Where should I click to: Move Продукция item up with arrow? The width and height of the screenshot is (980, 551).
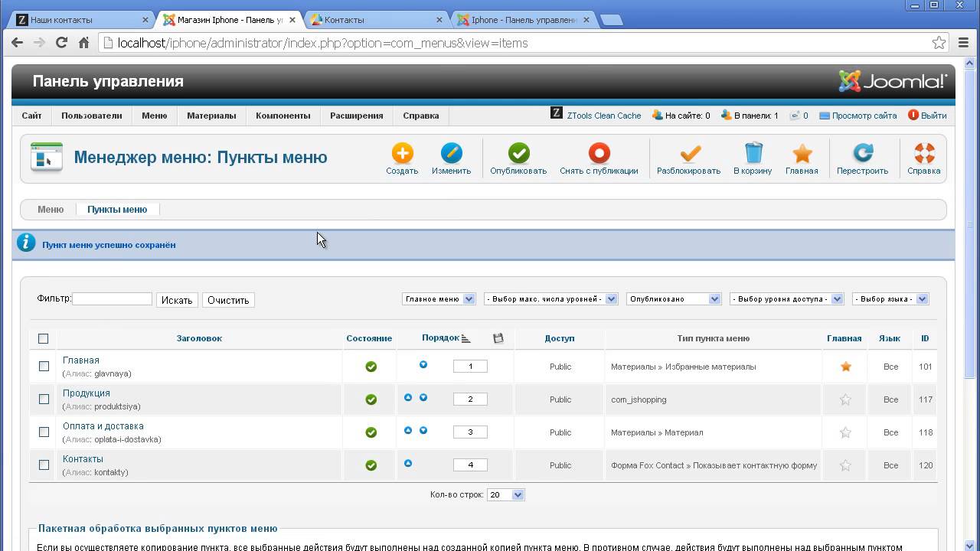pyautogui.click(x=408, y=398)
